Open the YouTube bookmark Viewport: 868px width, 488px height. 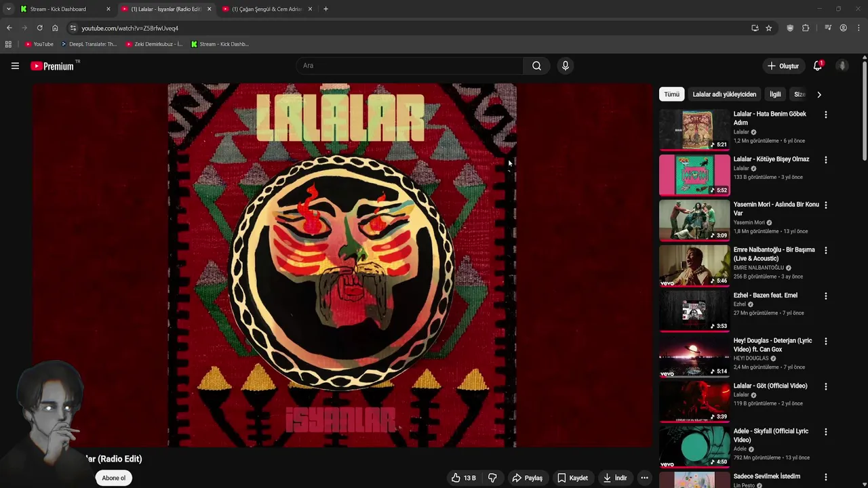tap(39, 44)
